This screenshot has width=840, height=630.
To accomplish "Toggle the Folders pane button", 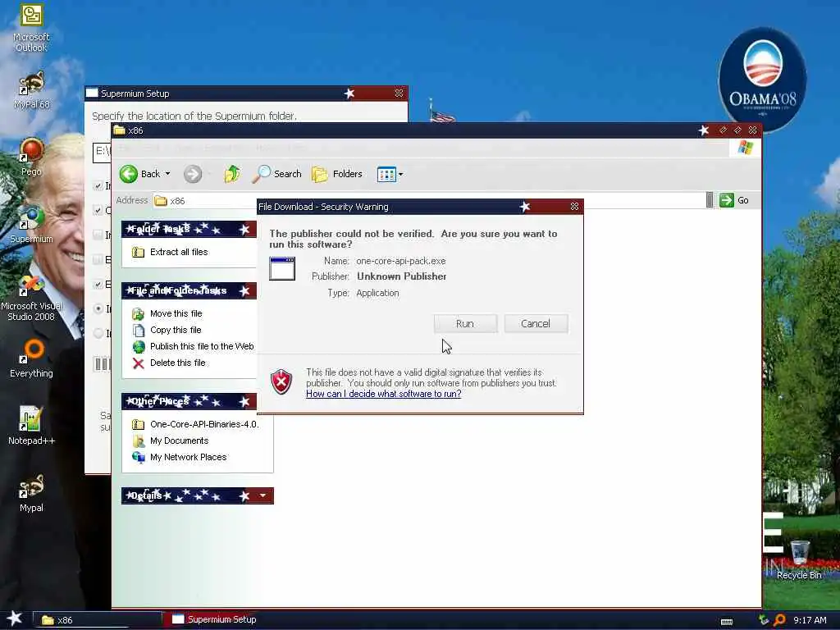I will pyautogui.click(x=337, y=174).
